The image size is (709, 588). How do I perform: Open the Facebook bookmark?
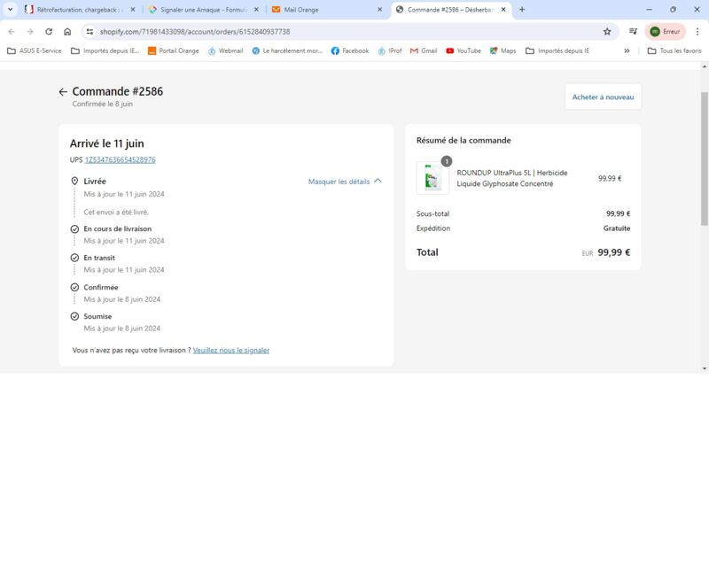(x=350, y=51)
